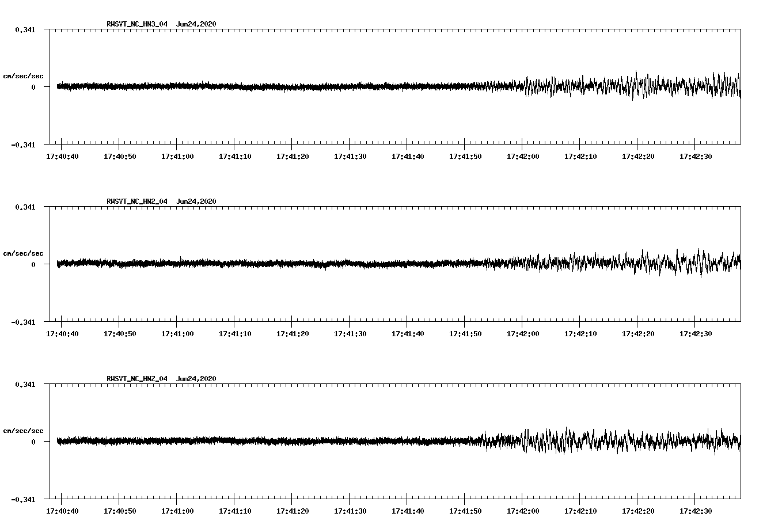
Task: Click the 17:41:10 time label under HN2 plot
Action: [x=235, y=334]
